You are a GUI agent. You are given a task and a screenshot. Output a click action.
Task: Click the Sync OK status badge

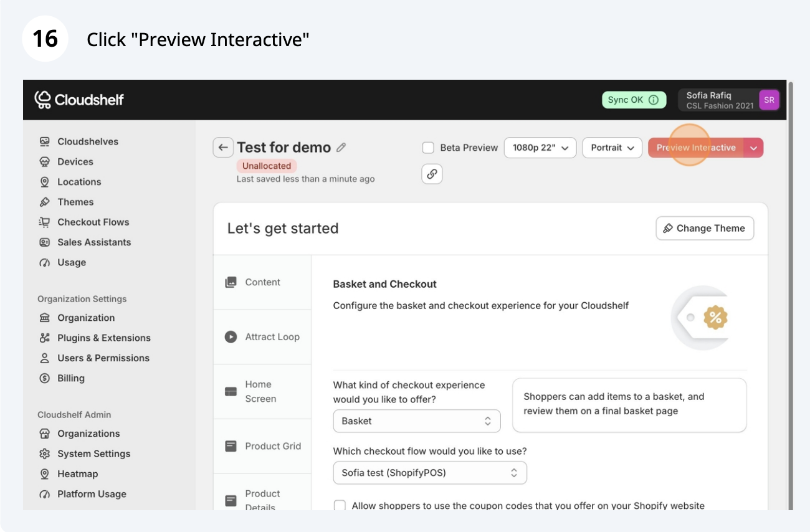(633, 100)
